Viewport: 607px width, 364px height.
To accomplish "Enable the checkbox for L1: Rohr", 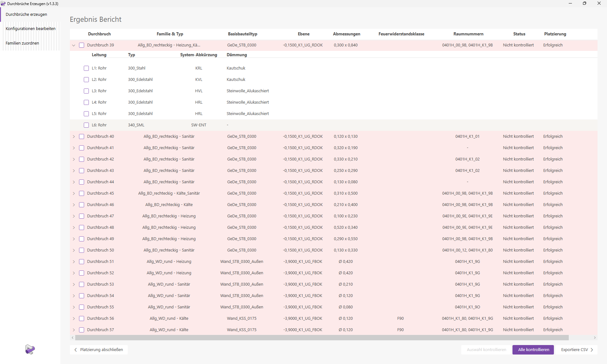I will coord(86,68).
